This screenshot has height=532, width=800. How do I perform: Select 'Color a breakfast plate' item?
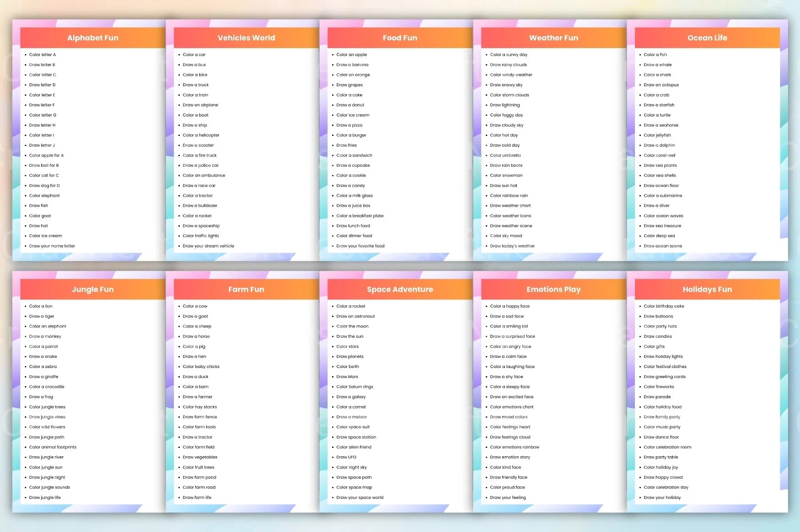360,216
